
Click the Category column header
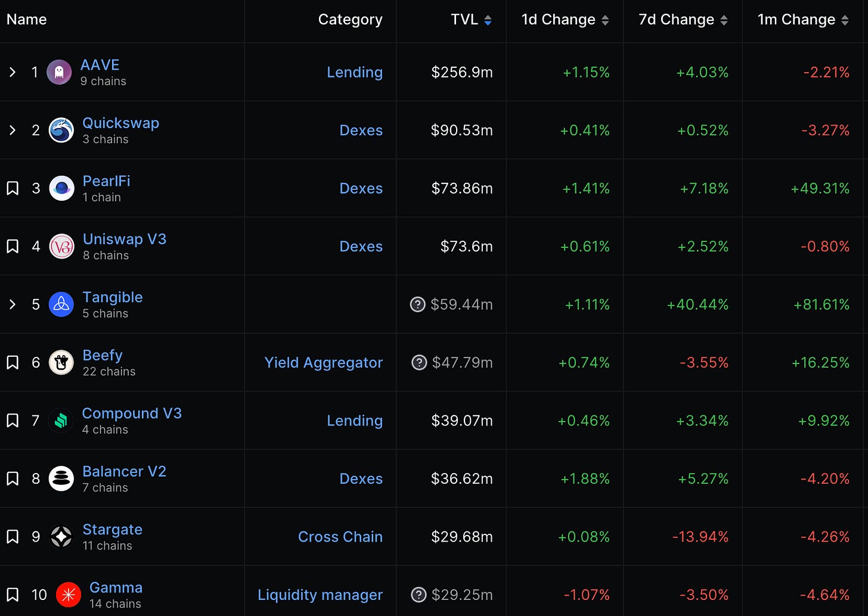point(351,20)
